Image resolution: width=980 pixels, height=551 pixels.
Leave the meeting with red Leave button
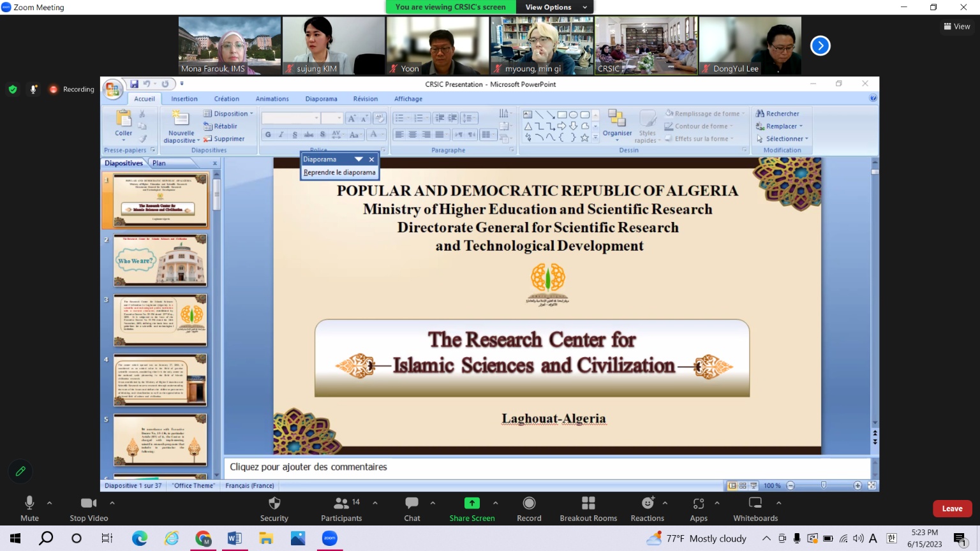(953, 508)
